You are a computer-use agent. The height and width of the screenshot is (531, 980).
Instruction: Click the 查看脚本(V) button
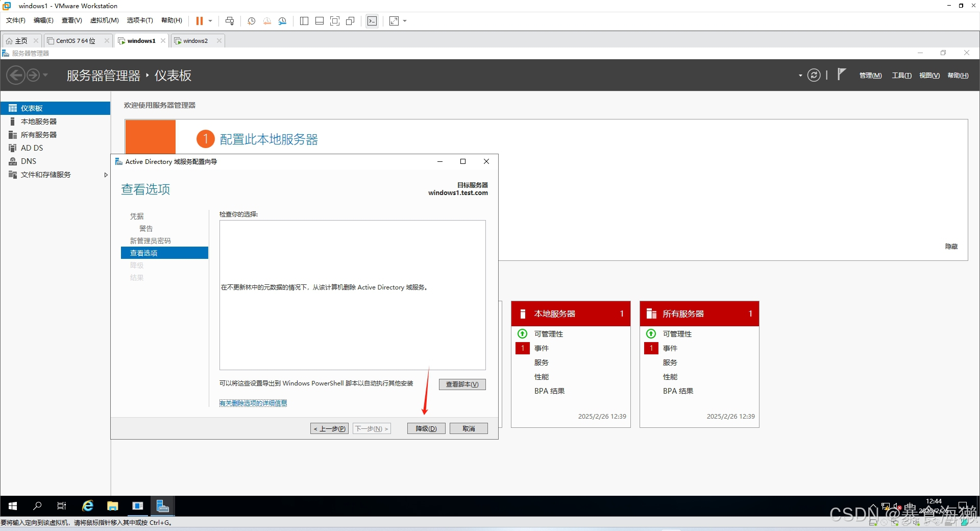point(462,384)
